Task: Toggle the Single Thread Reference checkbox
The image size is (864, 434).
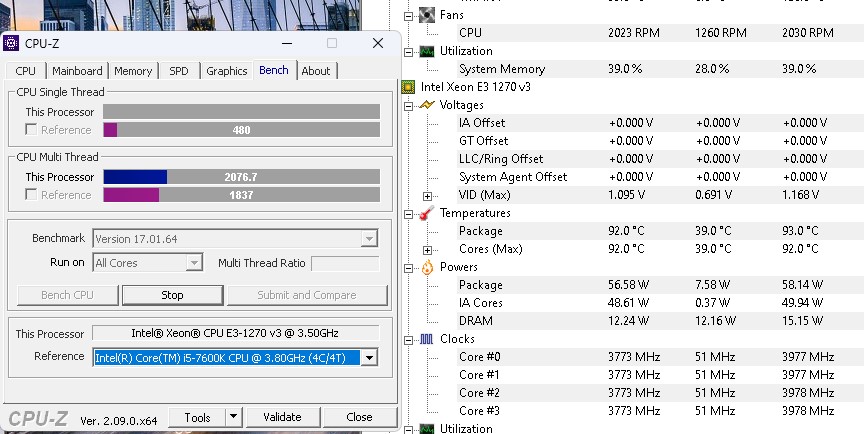Action: [x=31, y=130]
